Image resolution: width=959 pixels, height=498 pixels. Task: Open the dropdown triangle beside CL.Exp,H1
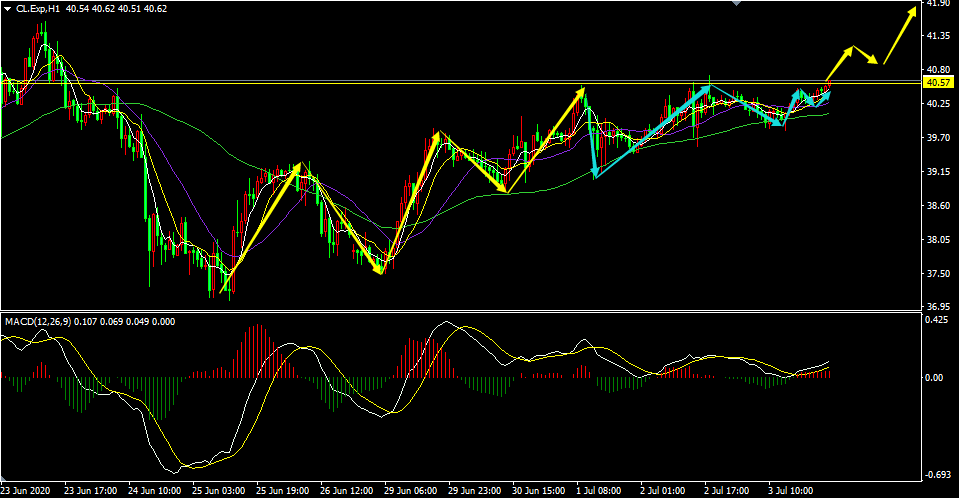tap(7, 9)
